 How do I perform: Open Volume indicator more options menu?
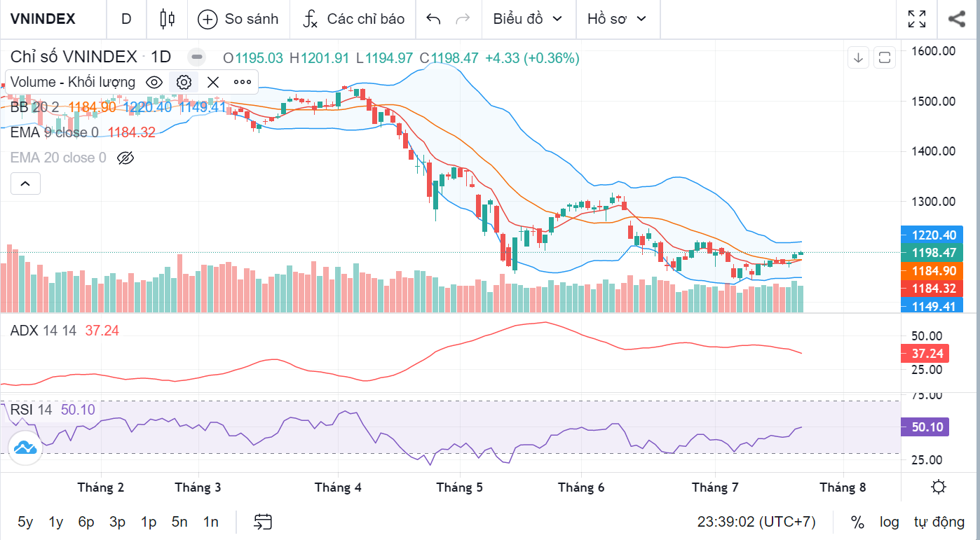[243, 82]
